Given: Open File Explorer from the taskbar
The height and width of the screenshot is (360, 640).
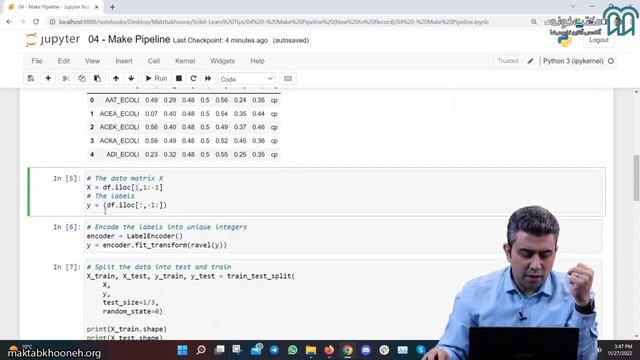Looking at the screenshot, I should pos(311,350).
